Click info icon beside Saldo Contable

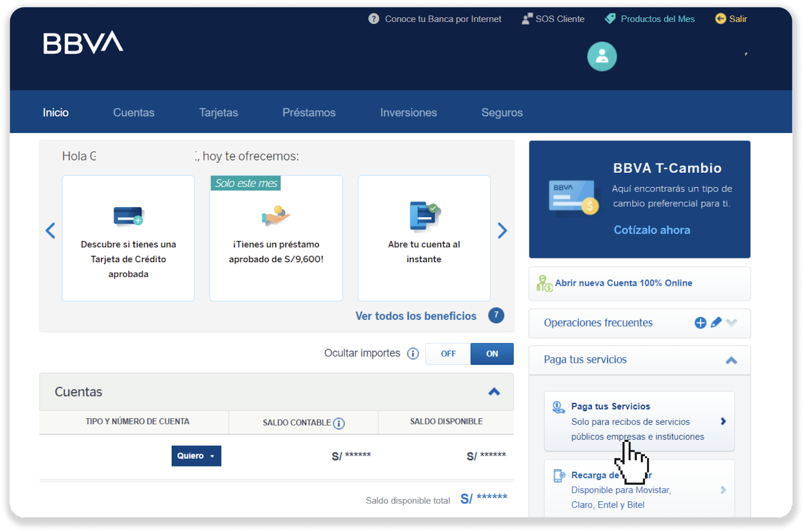pos(339,423)
